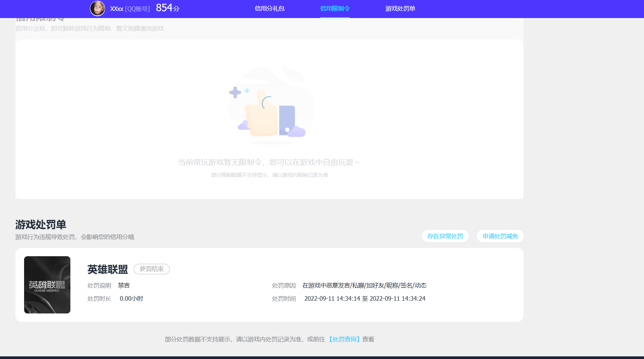Click the 处罚结束 status badge
644x359 pixels.
tap(152, 269)
